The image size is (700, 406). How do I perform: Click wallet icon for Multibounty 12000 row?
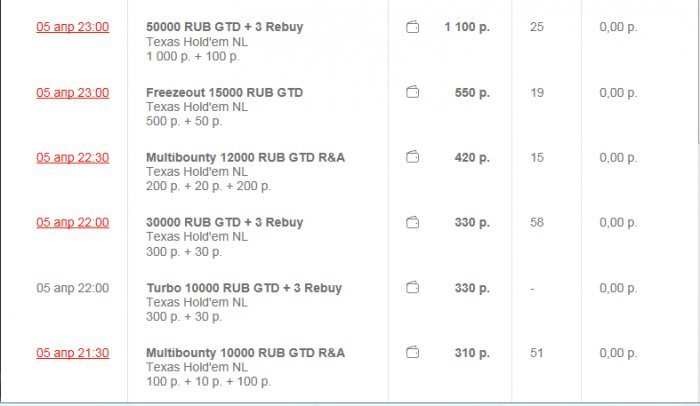pos(412,157)
